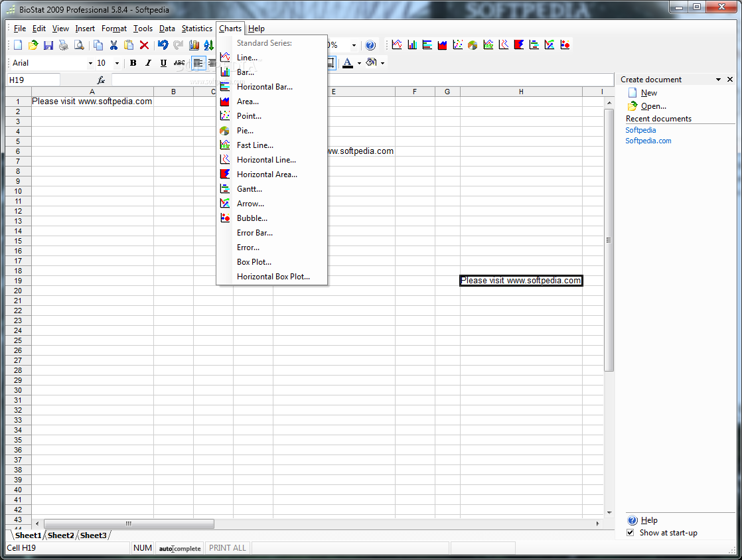Click the Print Preview magnifier icon

(x=79, y=45)
